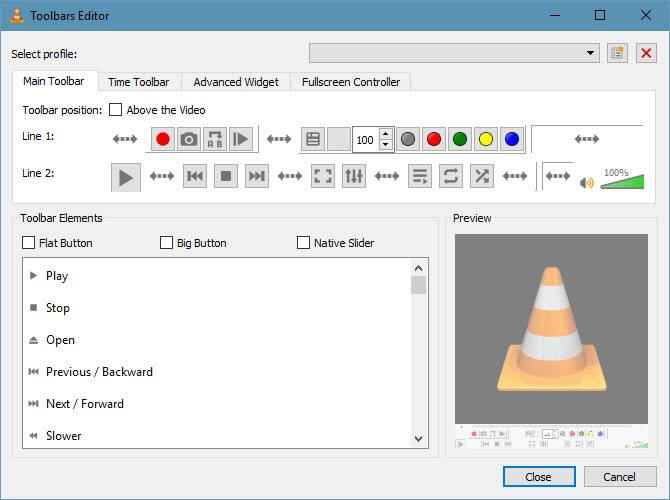Click the shuffle random icon in Line 2

coord(482,176)
